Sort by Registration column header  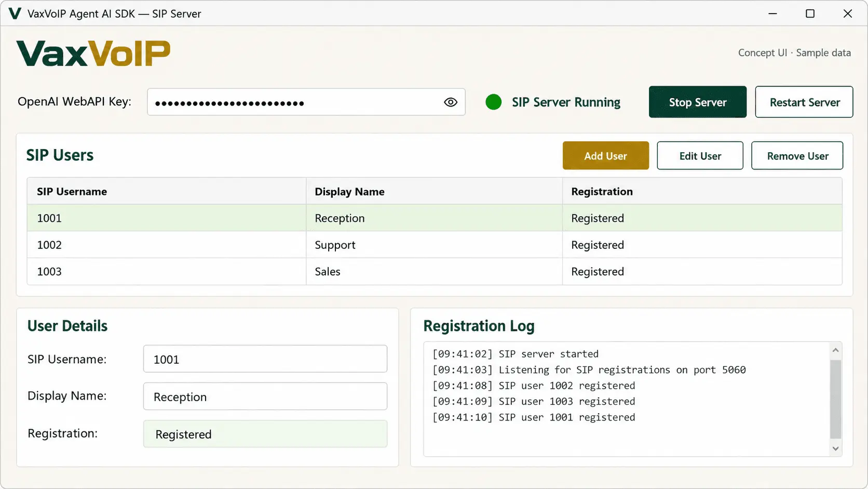click(702, 191)
